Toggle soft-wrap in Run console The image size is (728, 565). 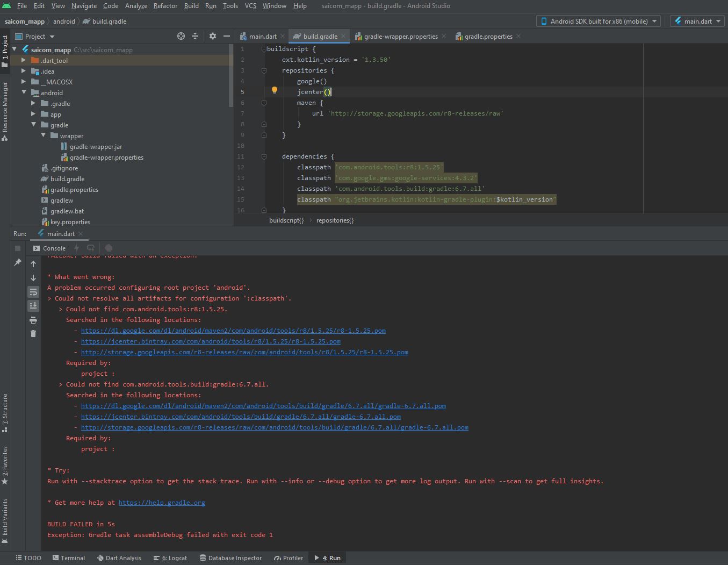(33, 292)
